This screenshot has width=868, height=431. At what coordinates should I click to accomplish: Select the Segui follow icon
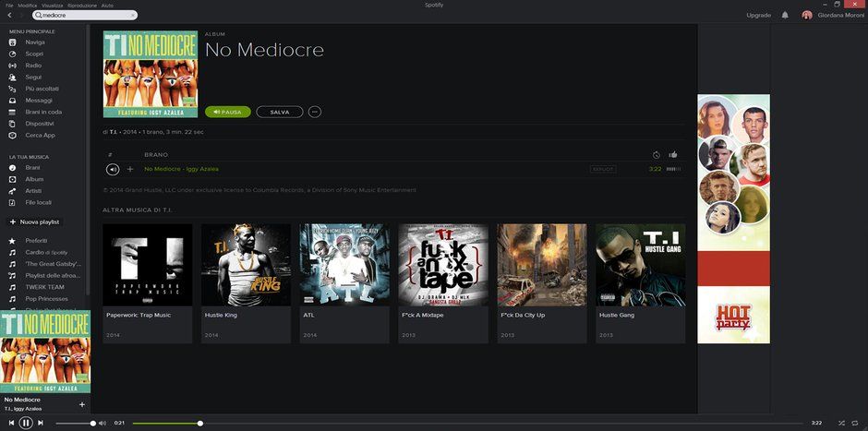pyautogui.click(x=12, y=77)
